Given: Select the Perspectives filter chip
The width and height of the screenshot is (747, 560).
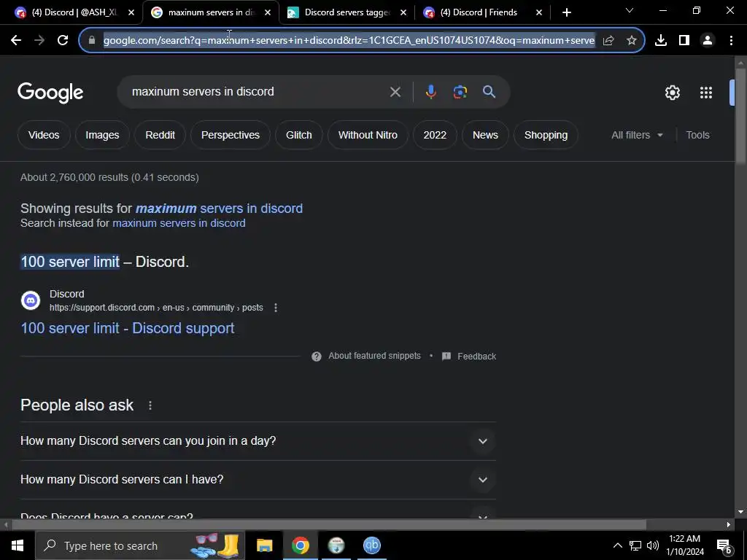Looking at the screenshot, I should pyautogui.click(x=231, y=135).
